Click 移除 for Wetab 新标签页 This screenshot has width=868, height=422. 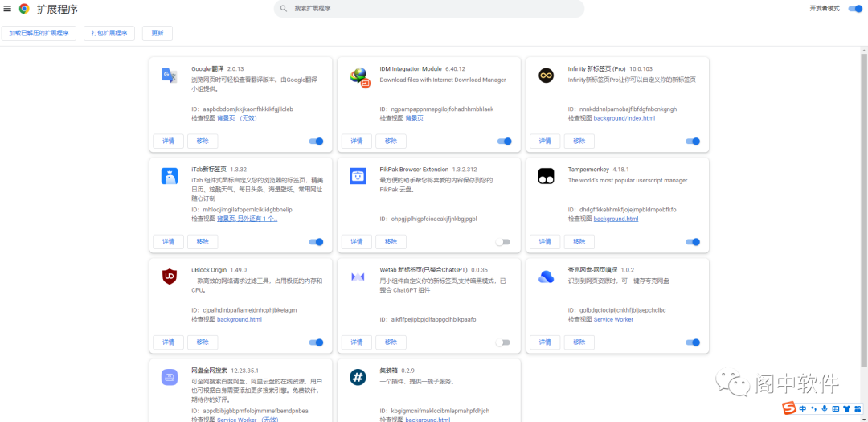391,342
